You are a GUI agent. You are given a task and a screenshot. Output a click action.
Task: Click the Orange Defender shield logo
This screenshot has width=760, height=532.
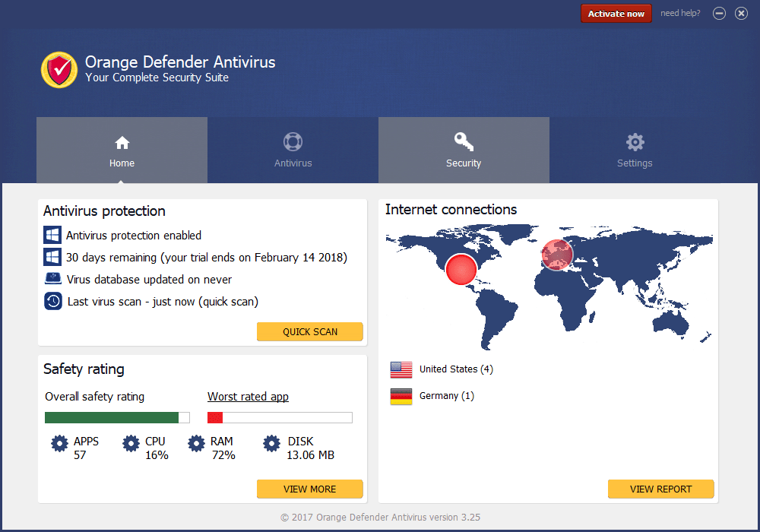[x=59, y=69]
